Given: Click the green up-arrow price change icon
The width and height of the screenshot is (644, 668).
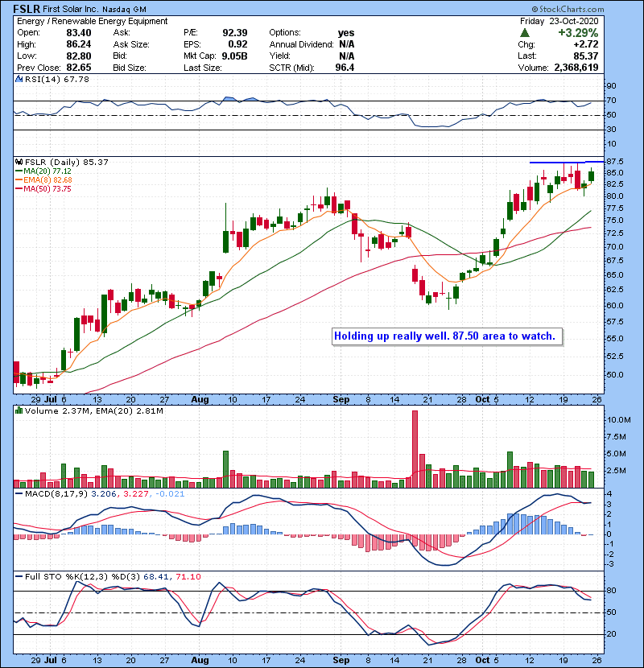Looking at the screenshot, I should (x=524, y=33).
